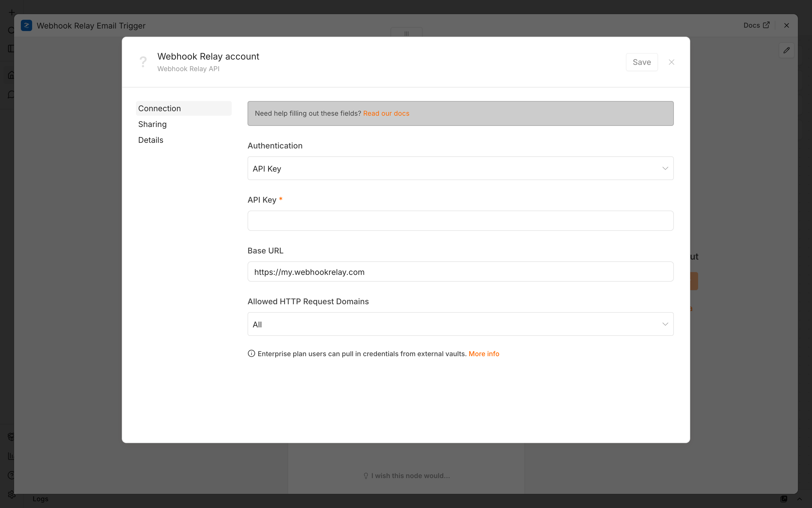This screenshot has height=508, width=812.
Task: Click the Logs label at the bottom
Action: (40, 499)
